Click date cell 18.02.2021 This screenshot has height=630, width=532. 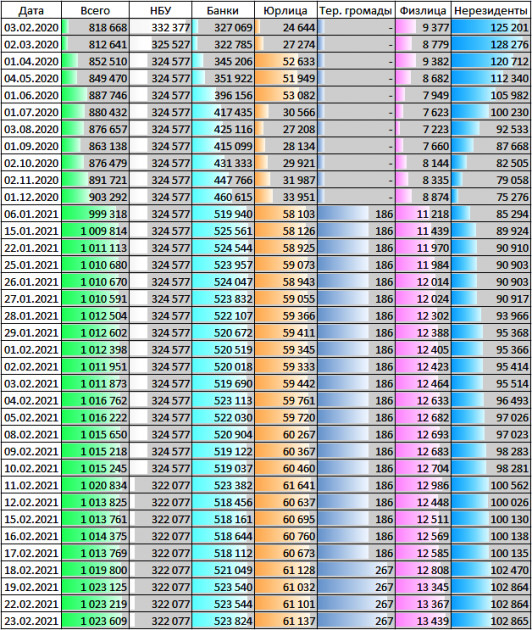click(x=31, y=570)
